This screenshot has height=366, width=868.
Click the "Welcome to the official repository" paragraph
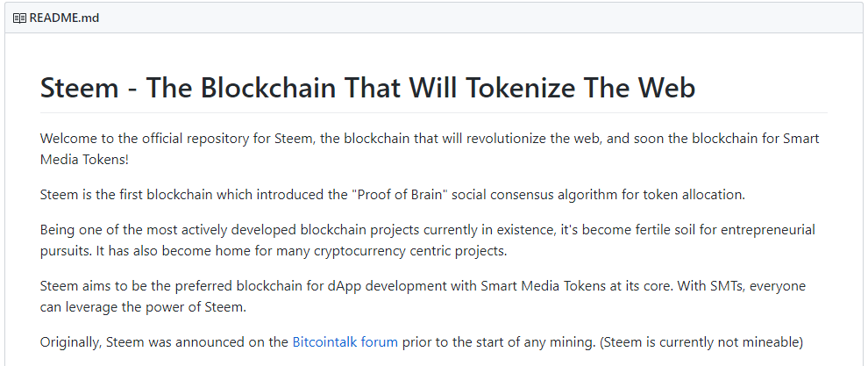pos(430,149)
